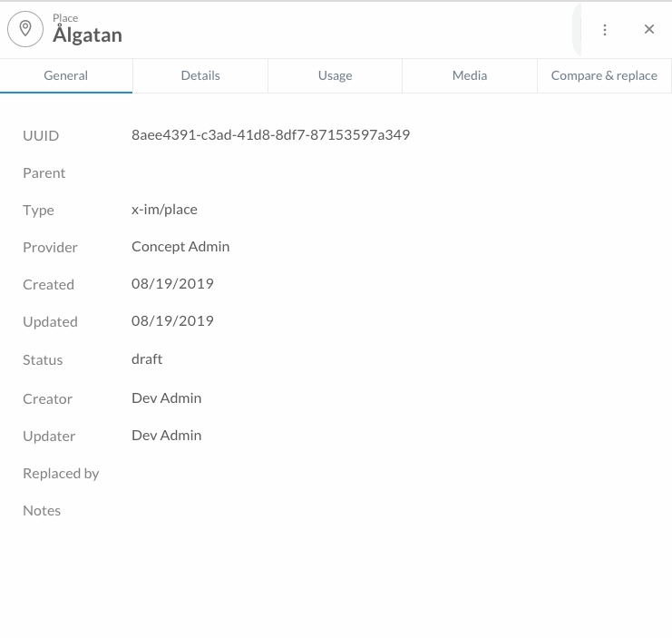Click the Updated date value

pos(172,320)
